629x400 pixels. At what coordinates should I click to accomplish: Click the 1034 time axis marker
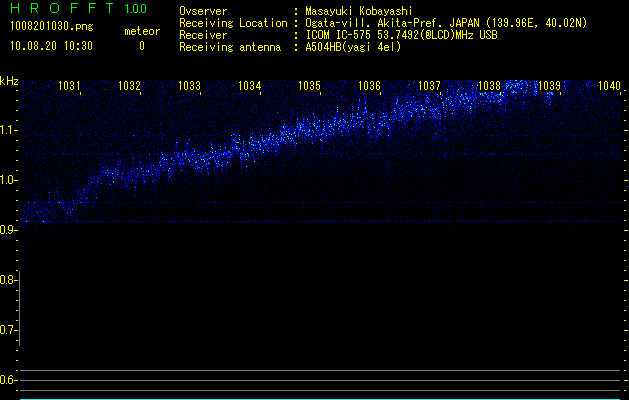(x=250, y=85)
